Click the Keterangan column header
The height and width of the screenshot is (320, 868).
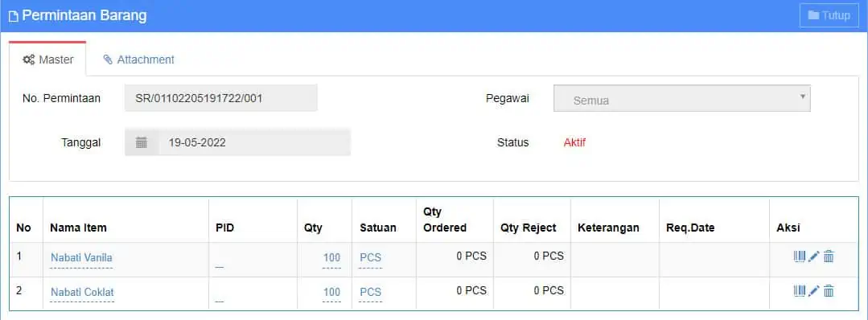(x=608, y=228)
